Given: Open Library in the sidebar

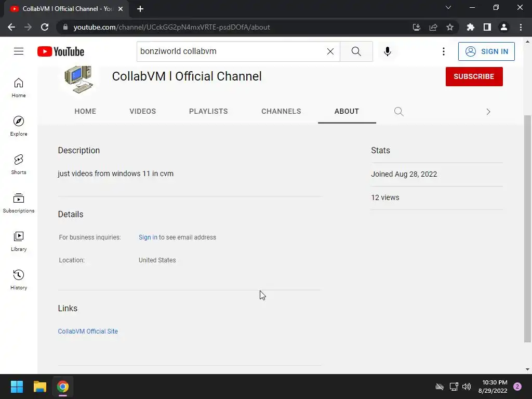Looking at the screenshot, I should [19, 241].
